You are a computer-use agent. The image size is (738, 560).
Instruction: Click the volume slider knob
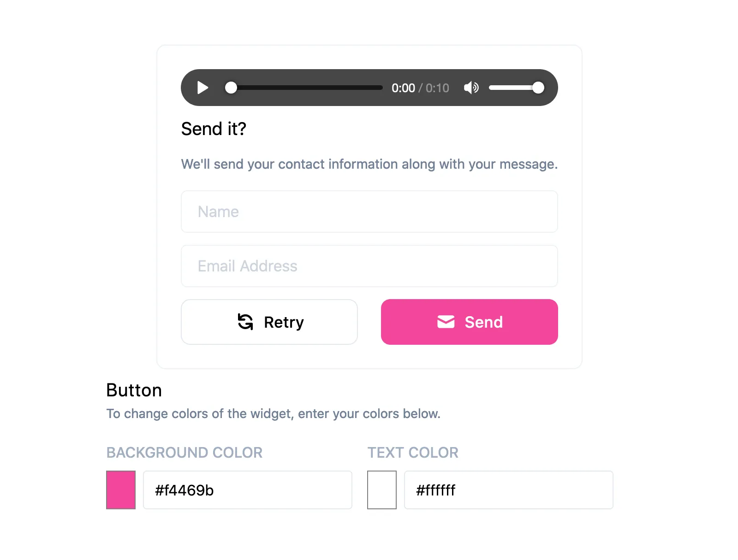pyautogui.click(x=538, y=88)
